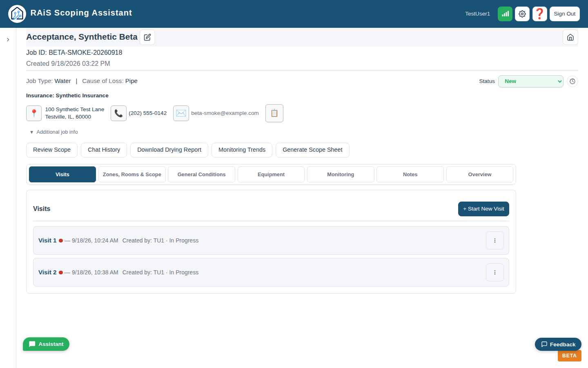Expand the left sidebar chevron
This screenshot has width=588, height=368.
[x=8, y=40]
